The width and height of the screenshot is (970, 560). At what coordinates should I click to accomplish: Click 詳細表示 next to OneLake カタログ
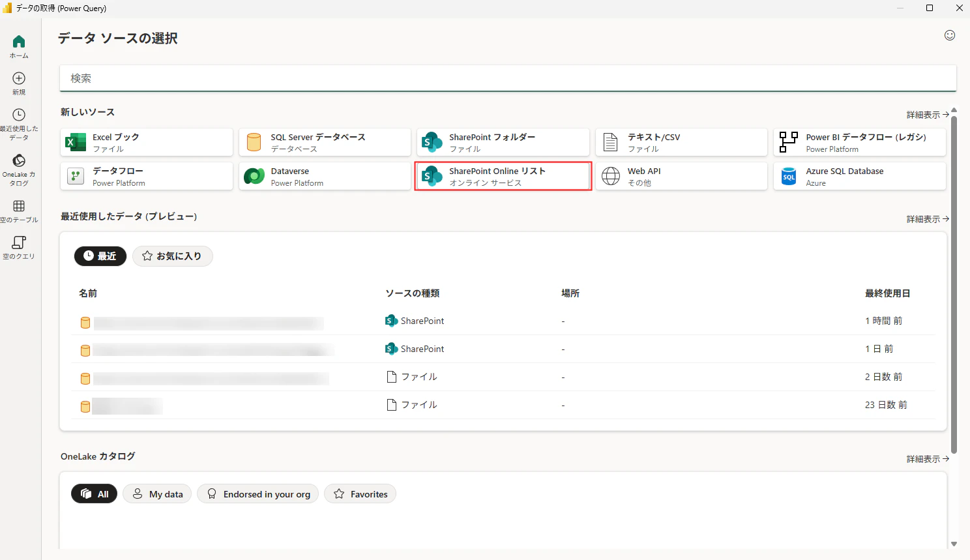(928, 459)
